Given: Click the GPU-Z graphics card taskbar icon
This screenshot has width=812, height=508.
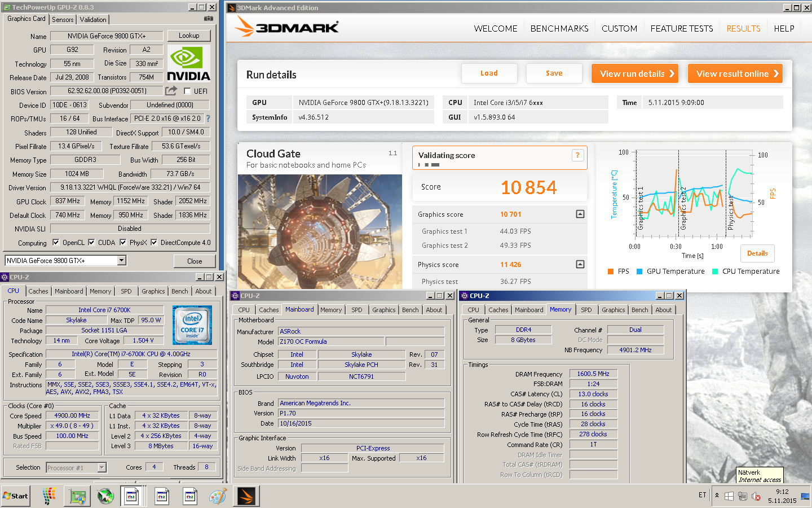Looking at the screenshot, I should [78, 497].
